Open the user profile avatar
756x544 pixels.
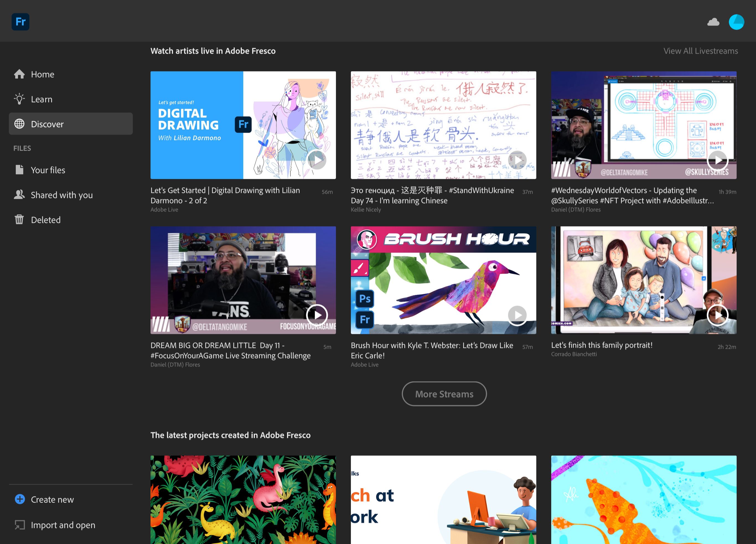[x=736, y=22]
